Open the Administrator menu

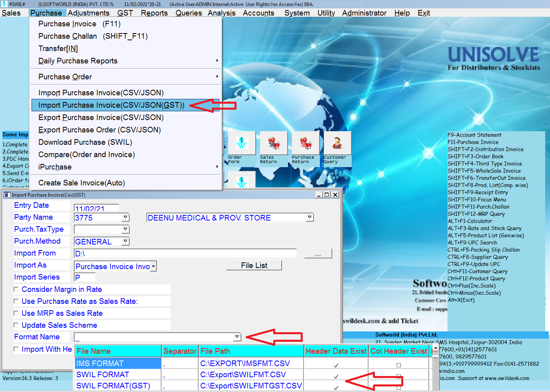[364, 13]
